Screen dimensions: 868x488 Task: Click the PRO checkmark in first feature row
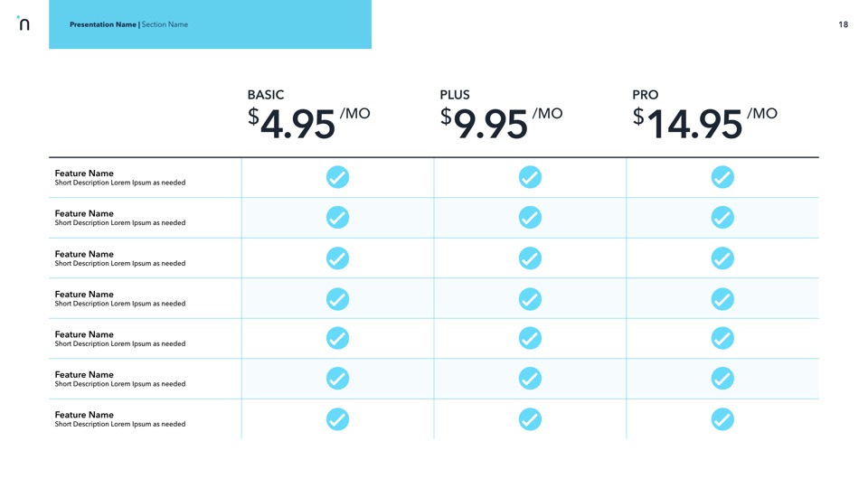click(x=722, y=177)
